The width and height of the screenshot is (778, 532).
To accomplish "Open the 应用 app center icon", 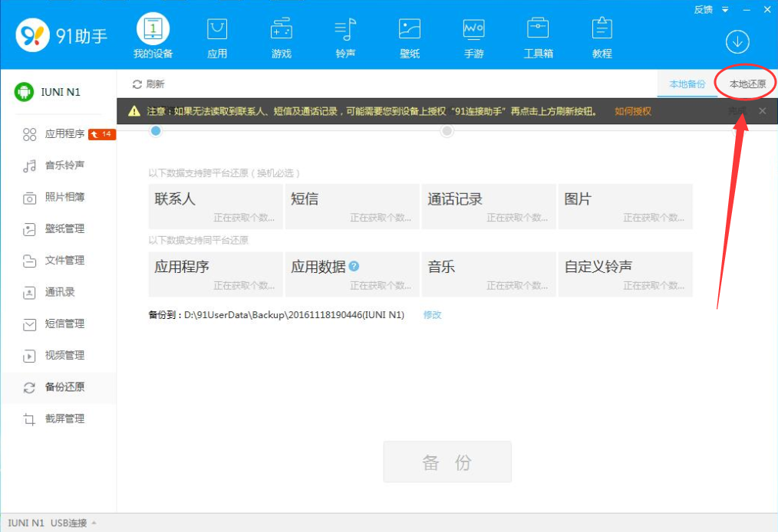I will [x=217, y=31].
